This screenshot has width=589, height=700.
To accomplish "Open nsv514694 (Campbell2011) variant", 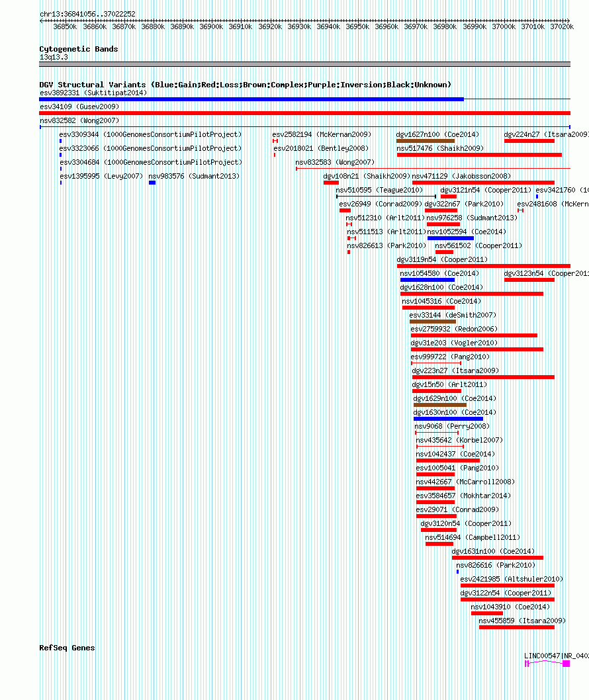I will [473, 537].
